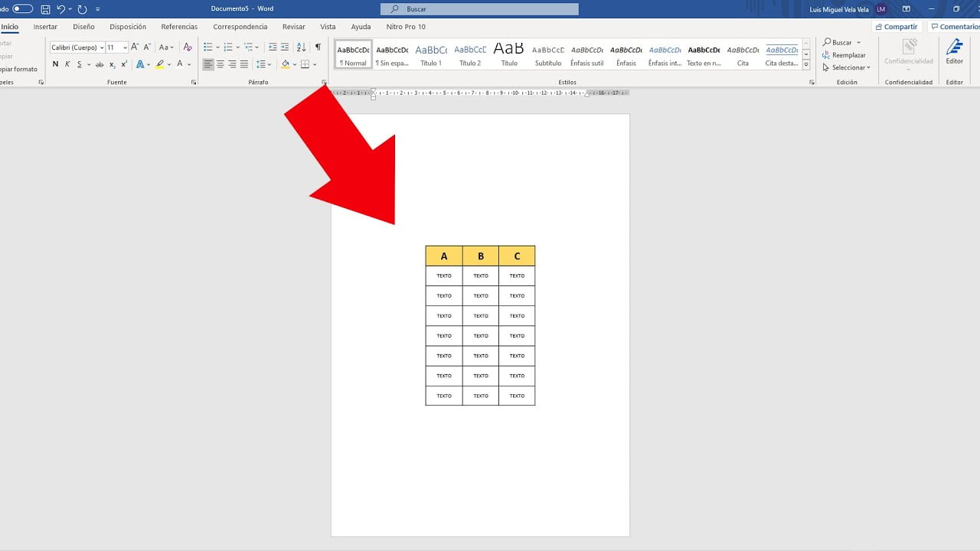Open the Disposición tab

click(128, 27)
